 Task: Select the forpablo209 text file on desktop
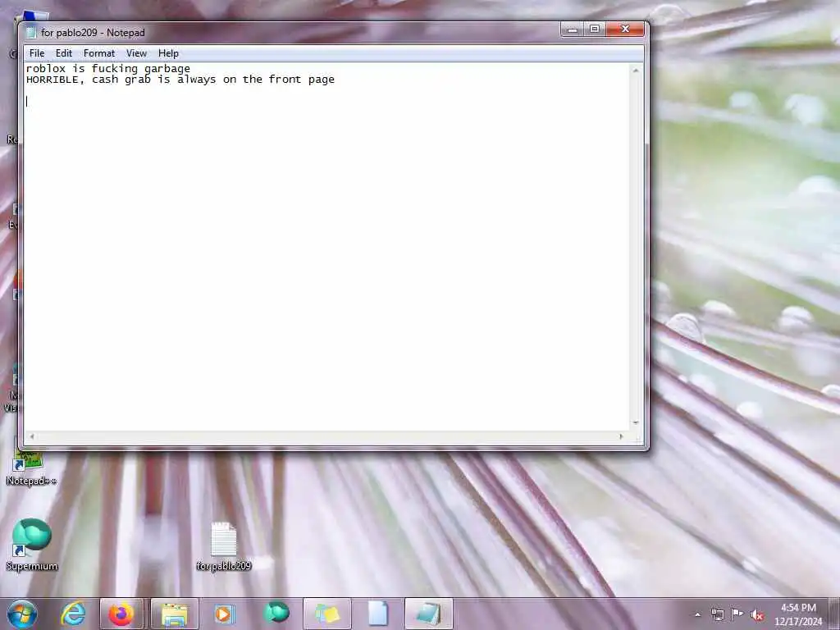223,546
